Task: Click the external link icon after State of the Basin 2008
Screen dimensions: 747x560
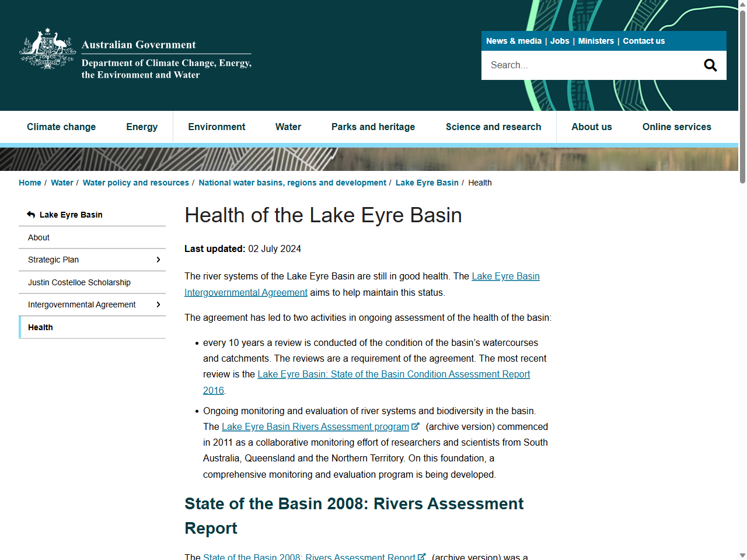Action: click(x=421, y=556)
